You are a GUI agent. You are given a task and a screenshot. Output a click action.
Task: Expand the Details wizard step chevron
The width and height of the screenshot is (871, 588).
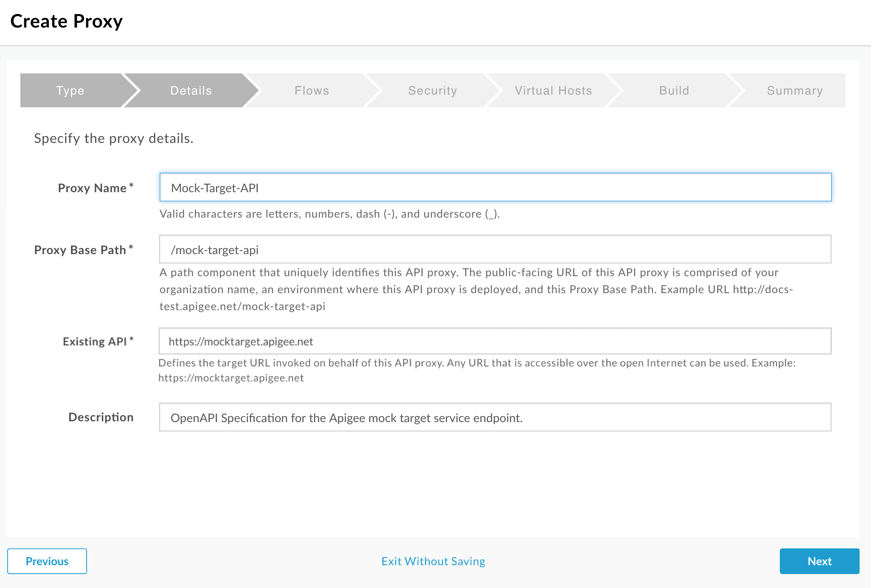(190, 90)
